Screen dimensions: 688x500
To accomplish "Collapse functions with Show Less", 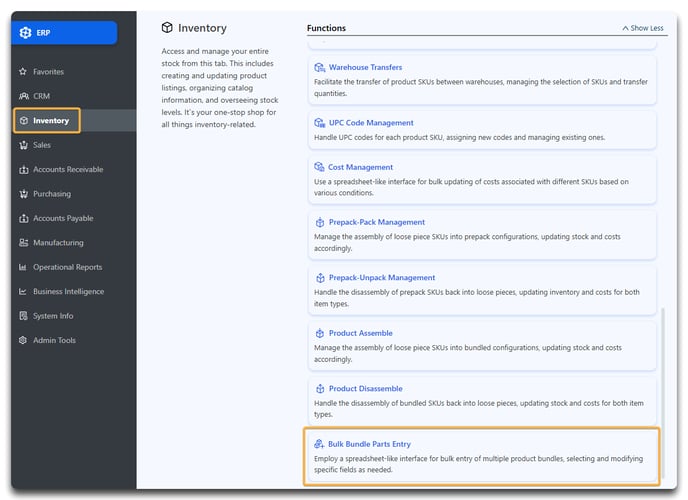I will (x=643, y=28).
